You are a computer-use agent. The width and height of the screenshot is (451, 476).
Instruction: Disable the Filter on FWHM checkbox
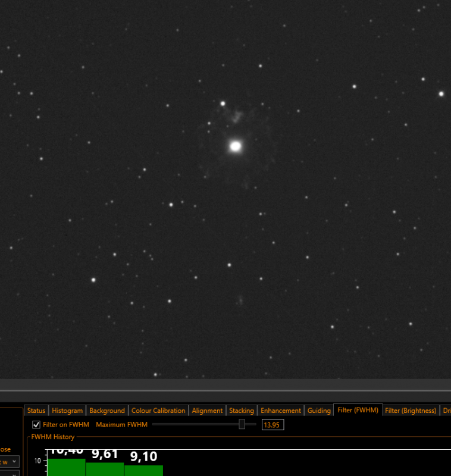[36, 424]
